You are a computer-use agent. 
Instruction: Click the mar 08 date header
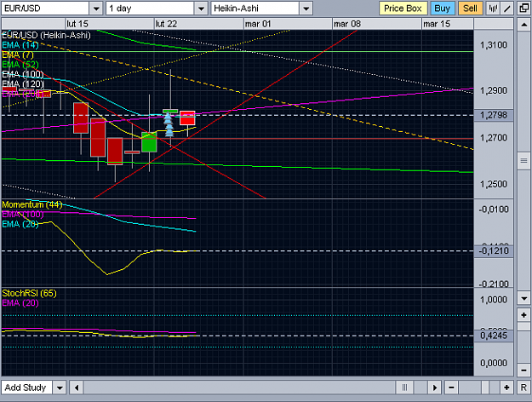pyautogui.click(x=347, y=24)
